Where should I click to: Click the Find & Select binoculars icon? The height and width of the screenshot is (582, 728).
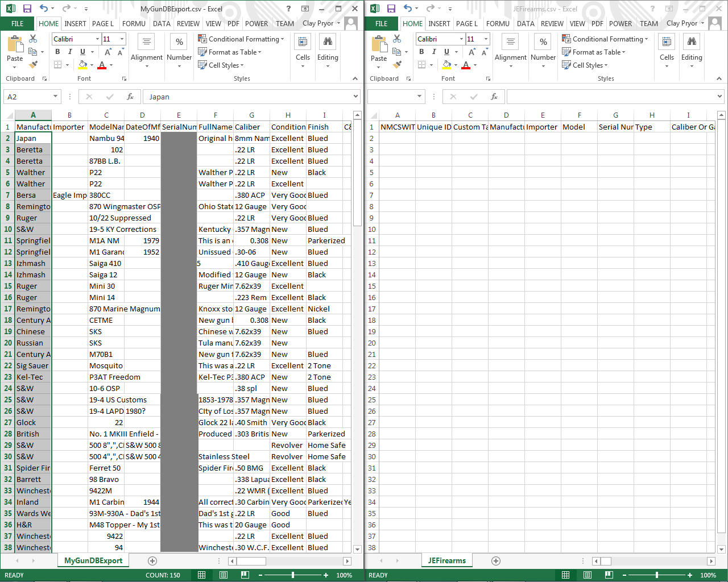pyautogui.click(x=327, y=41)
